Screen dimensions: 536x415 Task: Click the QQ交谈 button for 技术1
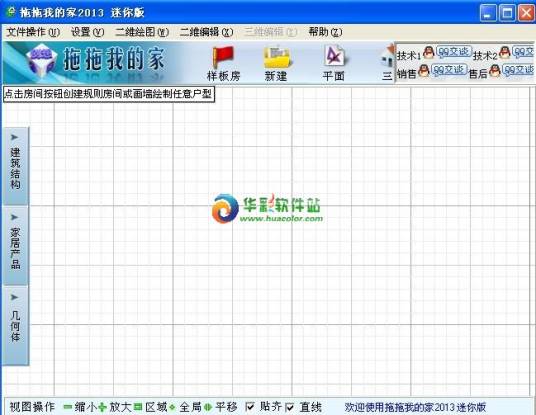click(454, 52)
